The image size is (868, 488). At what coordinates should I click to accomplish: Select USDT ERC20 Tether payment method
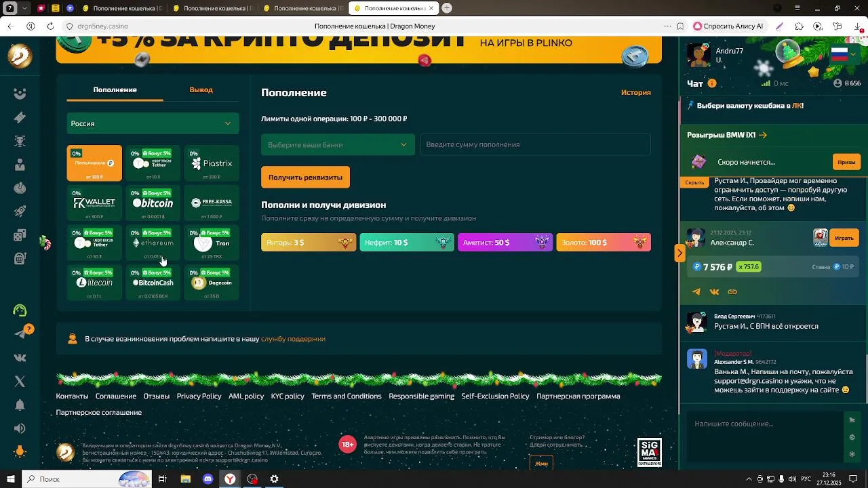click(94, 243)
